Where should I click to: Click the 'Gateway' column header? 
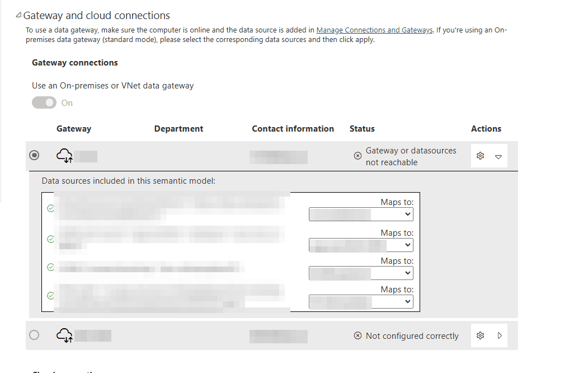pos(74,129)
